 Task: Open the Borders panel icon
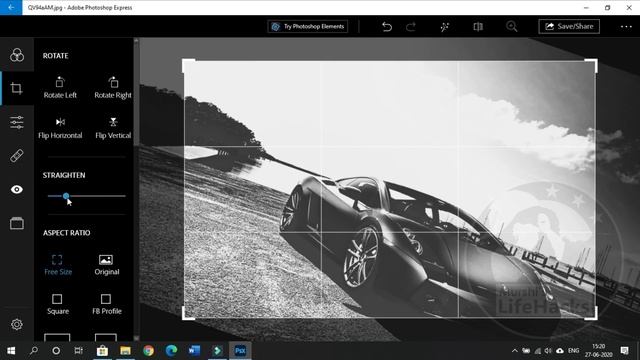[17, 223]
